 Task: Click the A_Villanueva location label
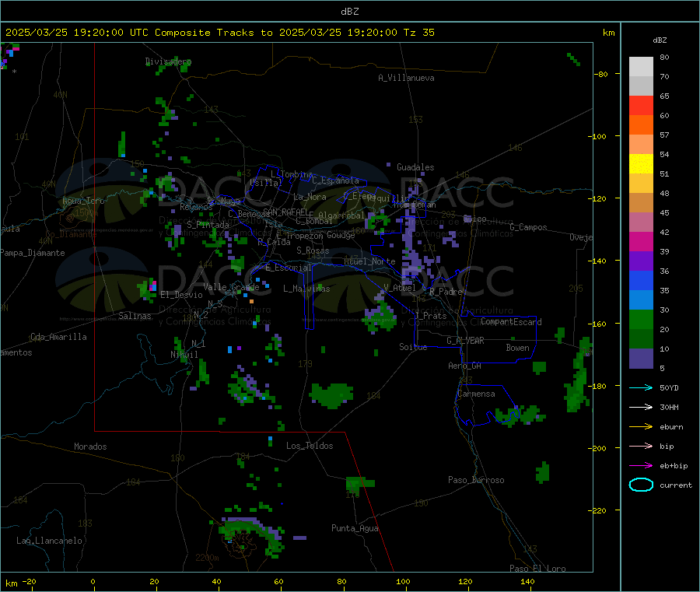[406, 78]
